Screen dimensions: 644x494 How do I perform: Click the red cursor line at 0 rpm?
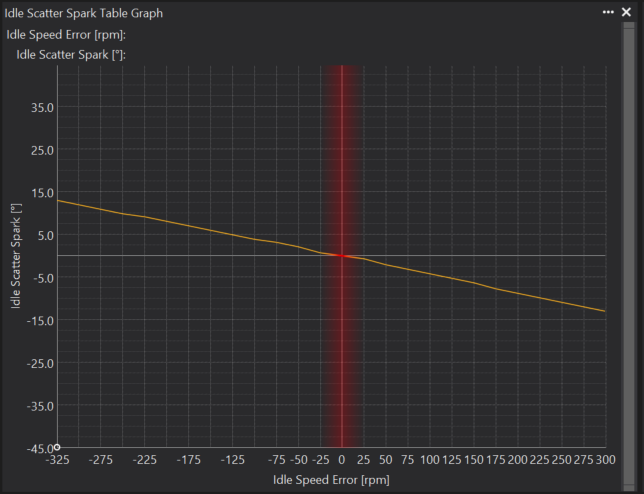point(342,256)
